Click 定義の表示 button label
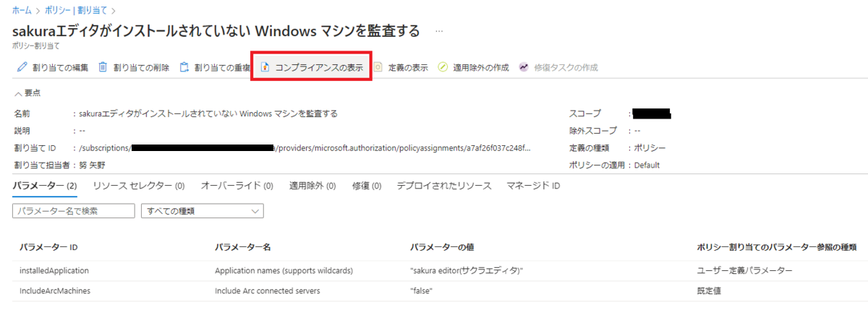The height and width of the screenshot is (323, 868). point(408,67)
